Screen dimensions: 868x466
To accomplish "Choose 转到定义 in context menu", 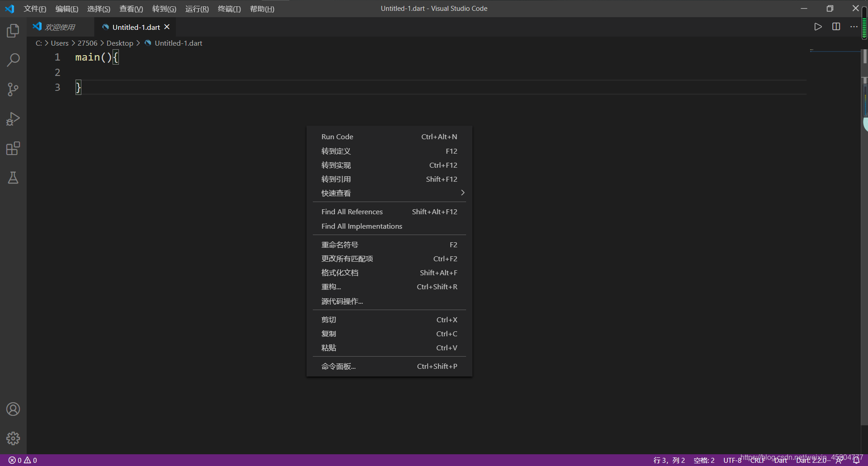I will pyautogui.click(x=389, y=151).
